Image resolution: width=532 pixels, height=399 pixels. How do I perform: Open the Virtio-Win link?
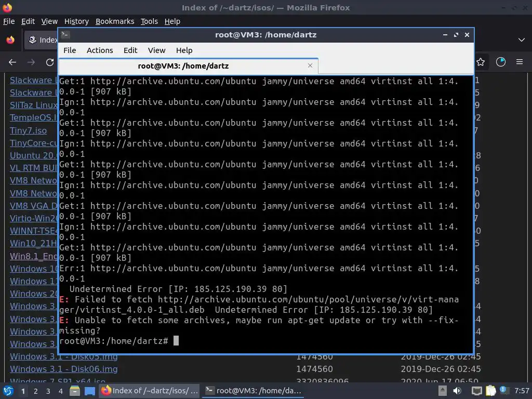click(34, 218)
